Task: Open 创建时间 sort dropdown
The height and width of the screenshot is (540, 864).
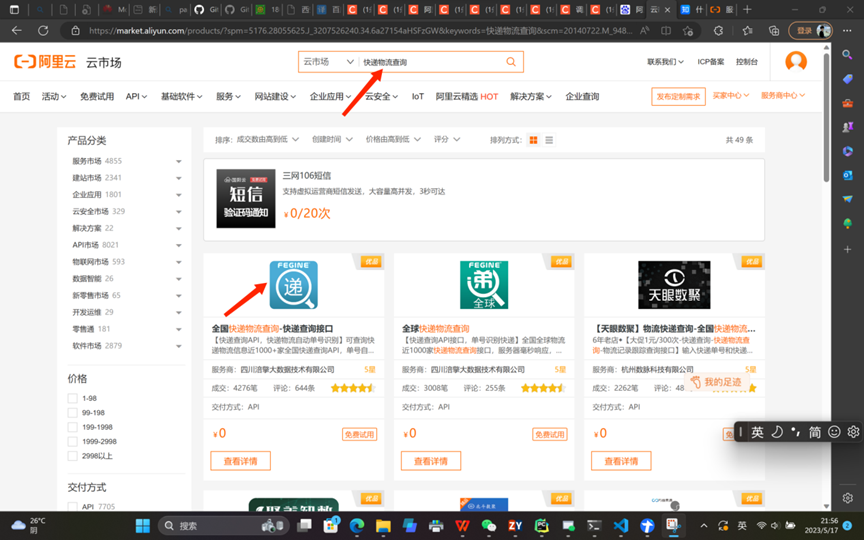Action: tap(332, 139)
